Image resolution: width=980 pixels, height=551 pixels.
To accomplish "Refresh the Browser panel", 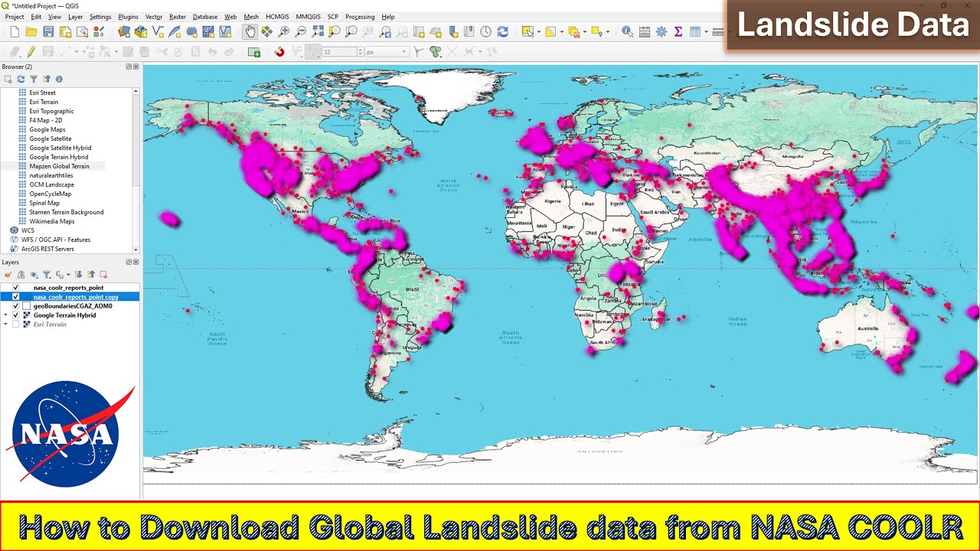I will (x=21, y=79).
